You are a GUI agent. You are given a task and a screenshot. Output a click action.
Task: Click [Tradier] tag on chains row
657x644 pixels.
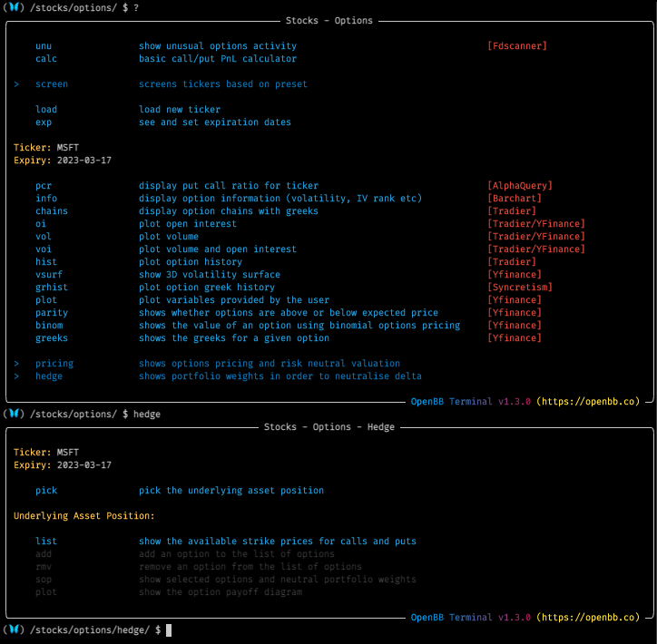[x=512, y=211]
